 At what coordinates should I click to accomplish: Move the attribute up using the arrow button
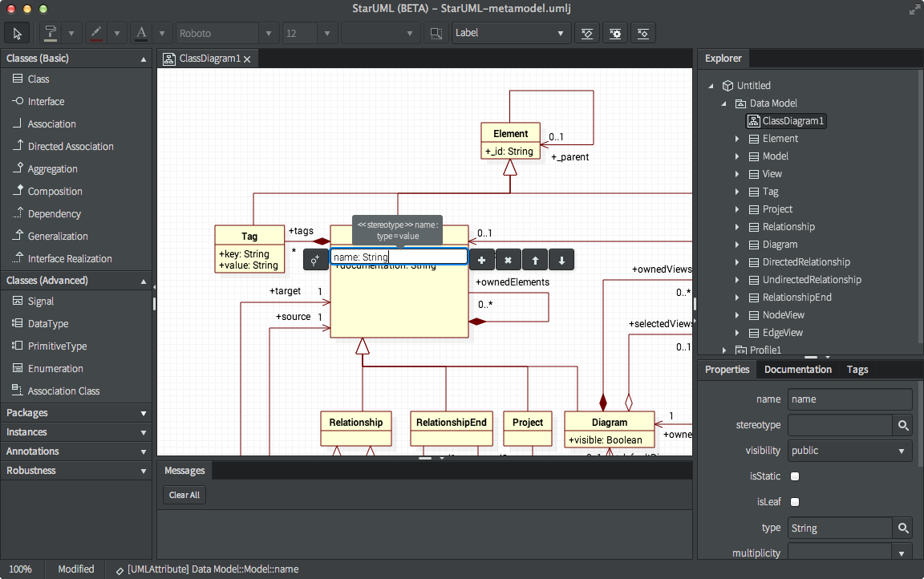pos(535,260)
